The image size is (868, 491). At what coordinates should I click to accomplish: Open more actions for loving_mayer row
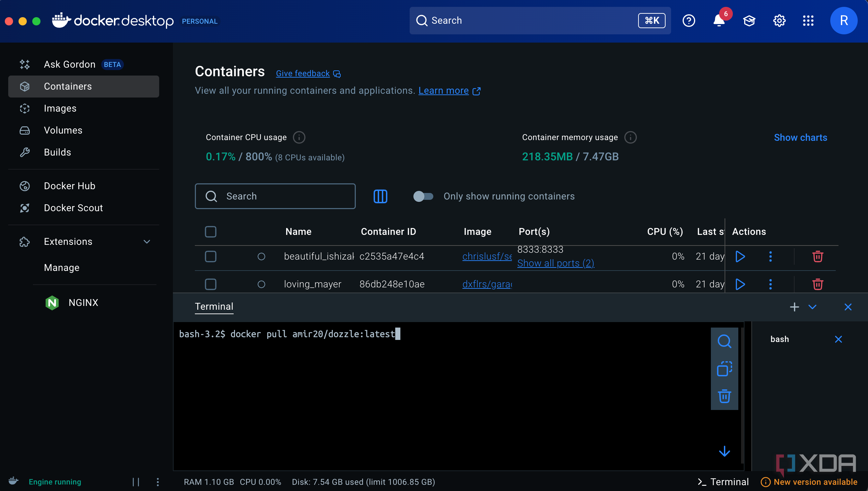coord(771,284)
